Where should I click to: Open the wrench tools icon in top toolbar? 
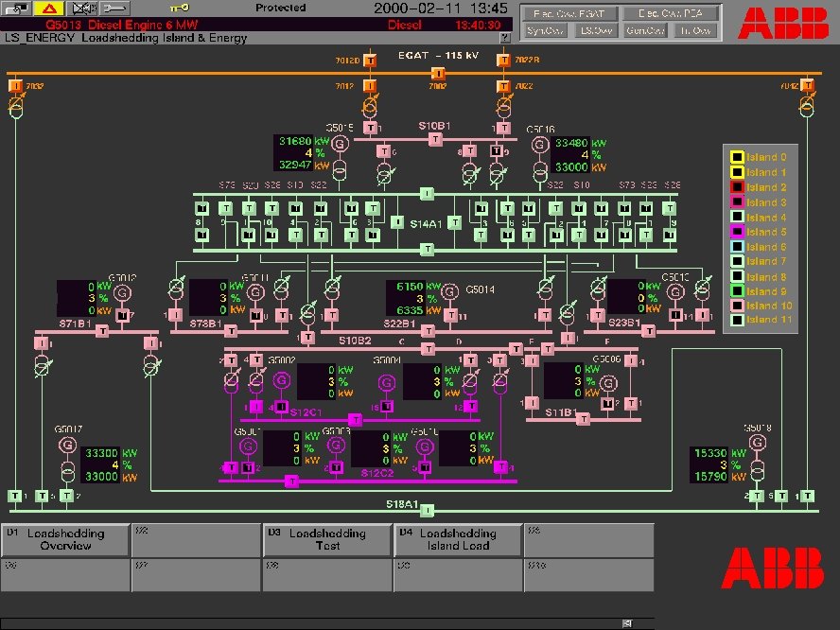pyautogui.click(x=113, y=8)
